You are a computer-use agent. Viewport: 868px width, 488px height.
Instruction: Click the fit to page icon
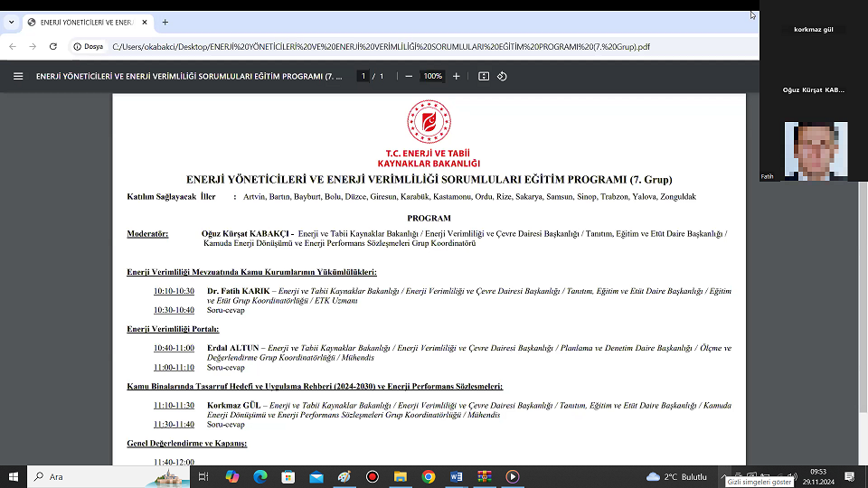[x=483, y=76]
